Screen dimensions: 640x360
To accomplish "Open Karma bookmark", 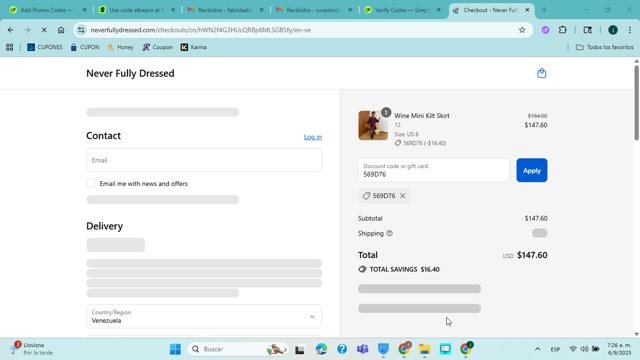I will 194,47.
